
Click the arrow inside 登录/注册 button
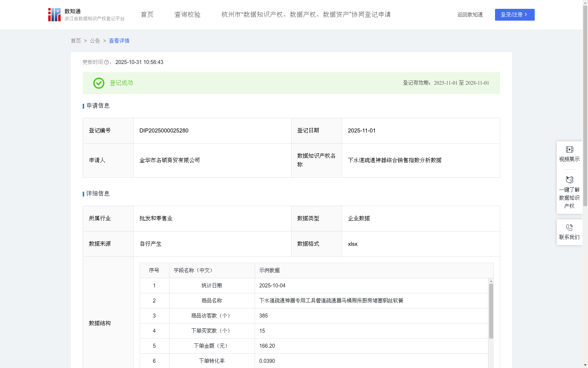click(526, 14)
